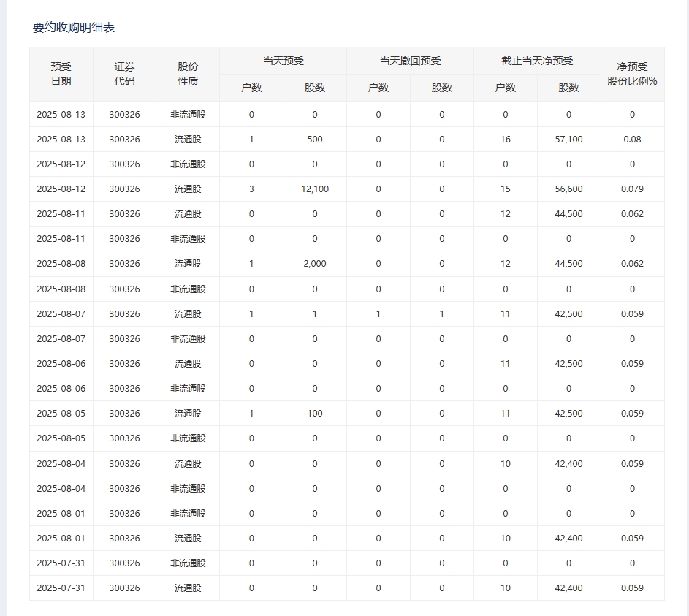Select 42,500 in the 2025-08-05 row
Viewport: 689px width, 616px height.
pos(568,414)
